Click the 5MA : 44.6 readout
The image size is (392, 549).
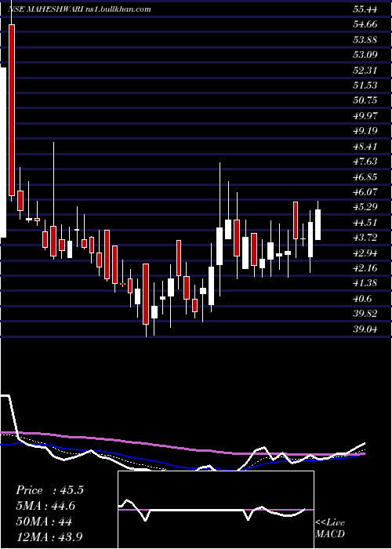click(x=45, y=506)
